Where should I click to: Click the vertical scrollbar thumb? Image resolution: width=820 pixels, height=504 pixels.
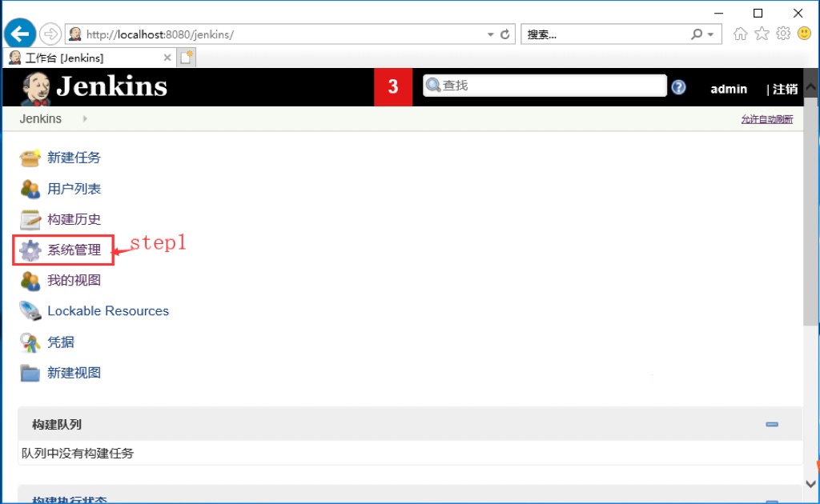point(810,211)
